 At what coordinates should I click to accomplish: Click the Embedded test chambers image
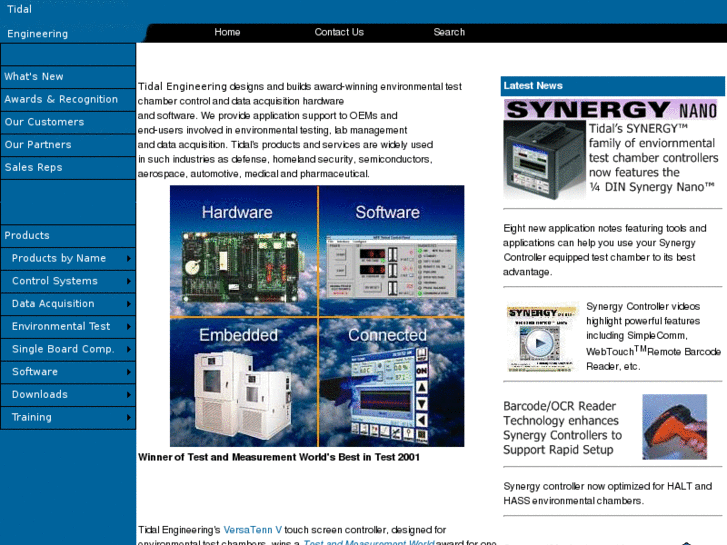point(242,395)
